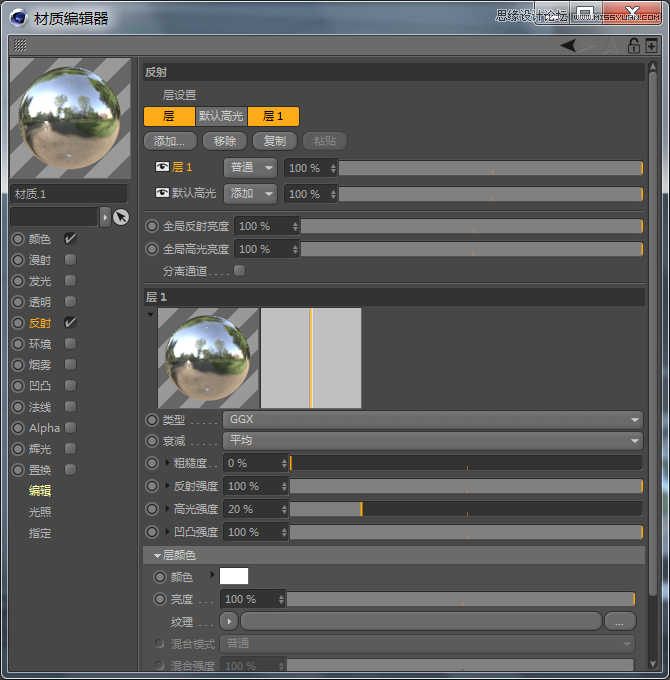Open the 类型 GGX dropdown
This screenshot has width=670, height=680.
[x=432, y=420]
